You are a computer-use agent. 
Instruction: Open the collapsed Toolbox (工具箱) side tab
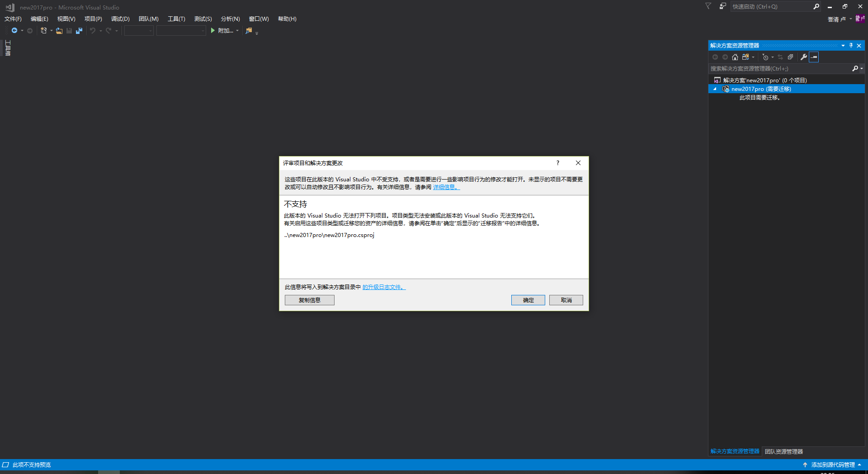[x=8, y=48]
